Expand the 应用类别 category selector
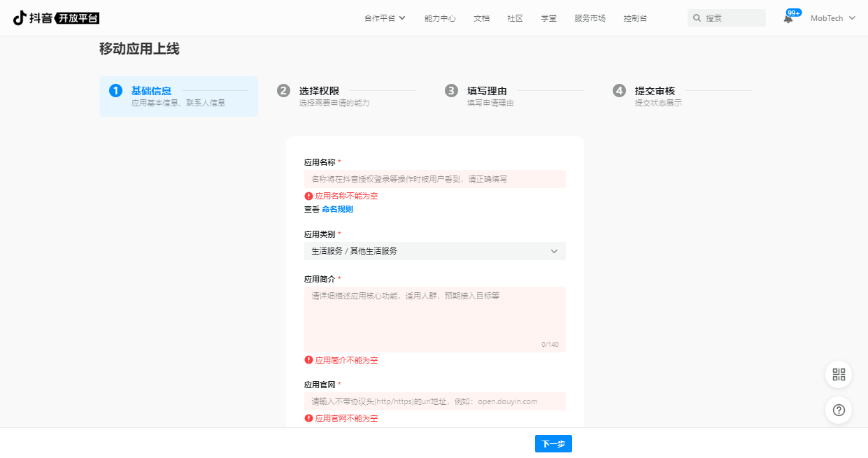This screenshot has width=868, height=458. click(434, 251)
